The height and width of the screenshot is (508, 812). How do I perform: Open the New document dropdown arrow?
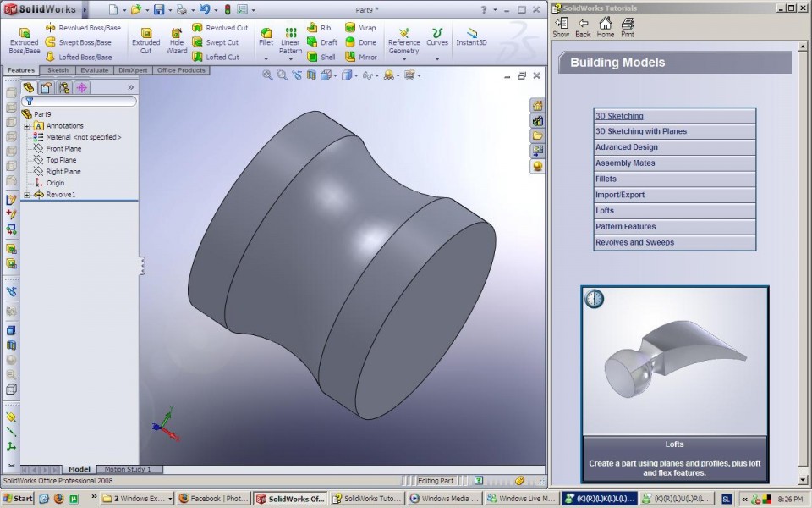point(124,10)
